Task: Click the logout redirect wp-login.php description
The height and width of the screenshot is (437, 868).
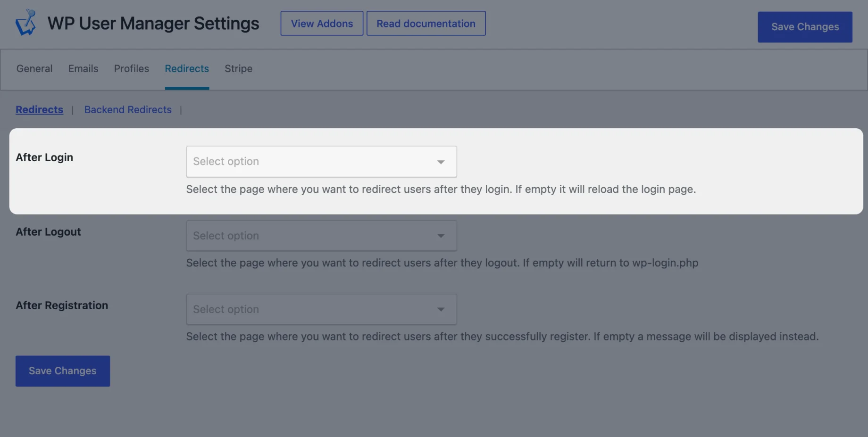Action: pyautogui.click(x=442, y=263)
